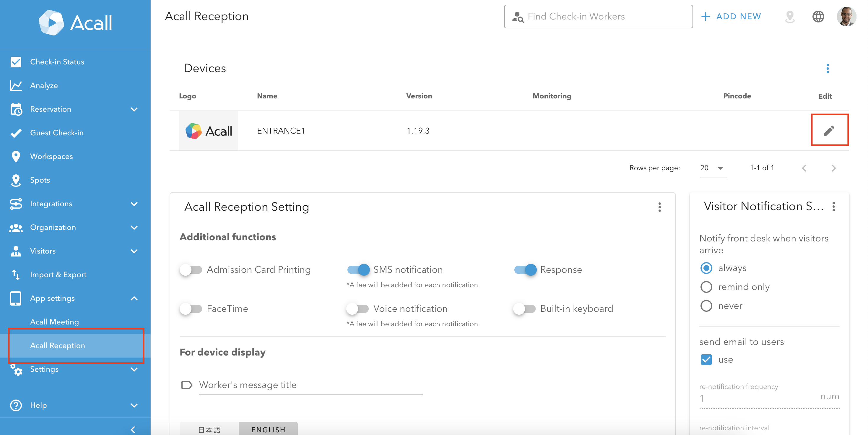Open the Rows per page dropdown

[711, 168]
